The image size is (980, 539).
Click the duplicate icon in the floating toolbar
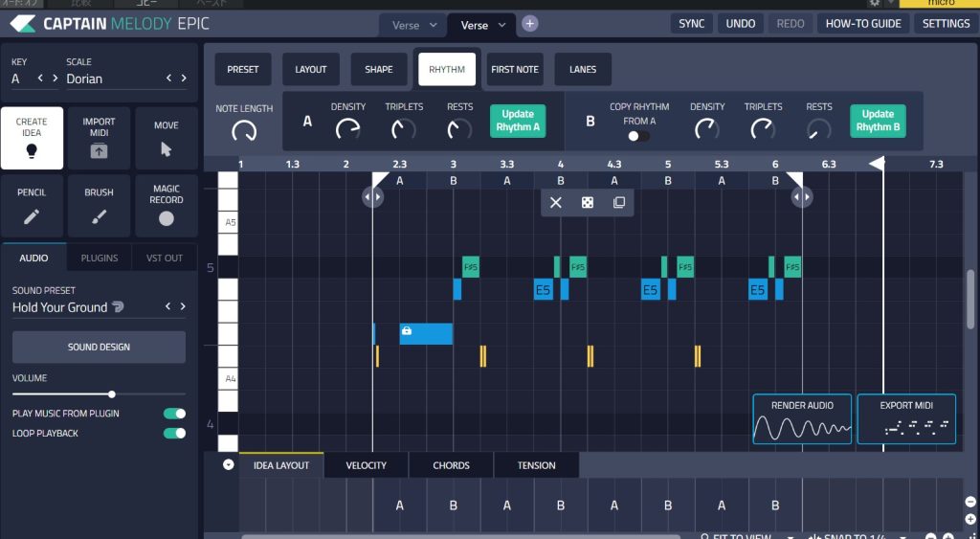618,203
